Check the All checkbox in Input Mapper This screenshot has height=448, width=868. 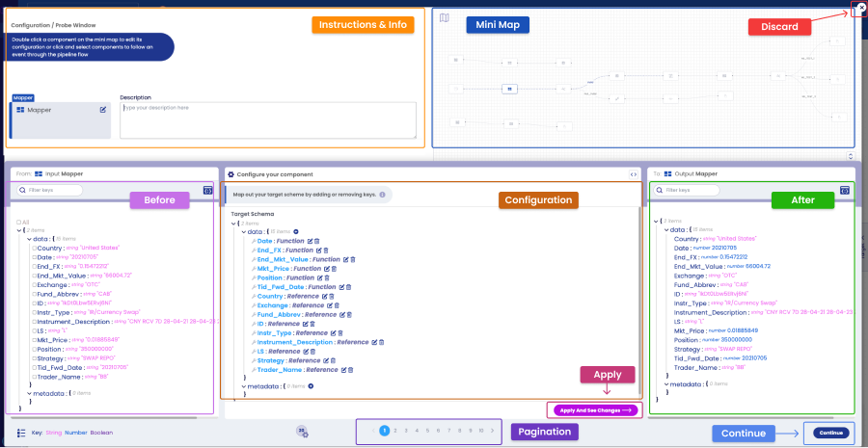coord(19,223)
